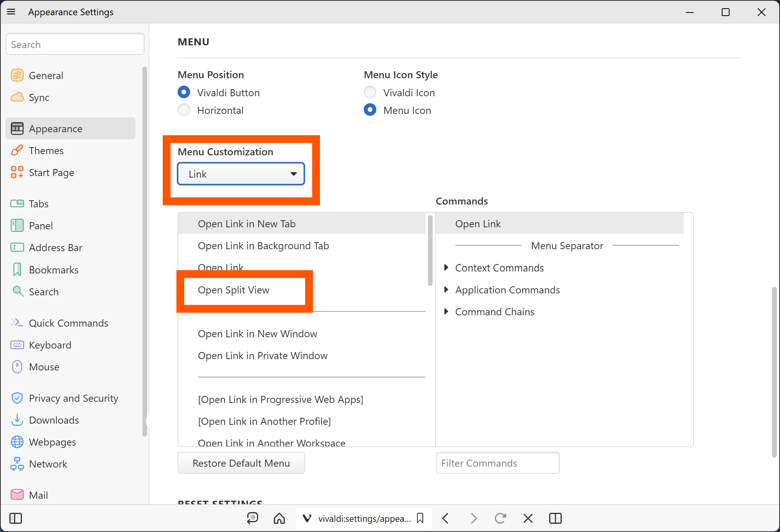
Task: Open the Menu Customization Link dropdown
Action: coord(241,174)
